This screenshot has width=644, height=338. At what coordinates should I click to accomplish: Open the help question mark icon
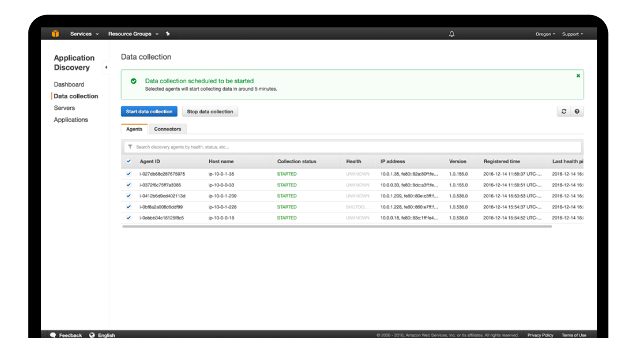click(x=577, y=111)
